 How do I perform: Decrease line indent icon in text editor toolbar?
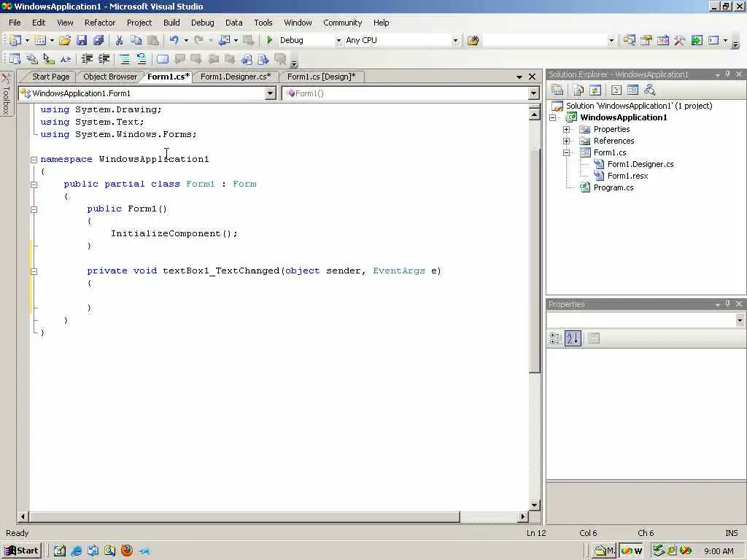(x=87, y=58)
